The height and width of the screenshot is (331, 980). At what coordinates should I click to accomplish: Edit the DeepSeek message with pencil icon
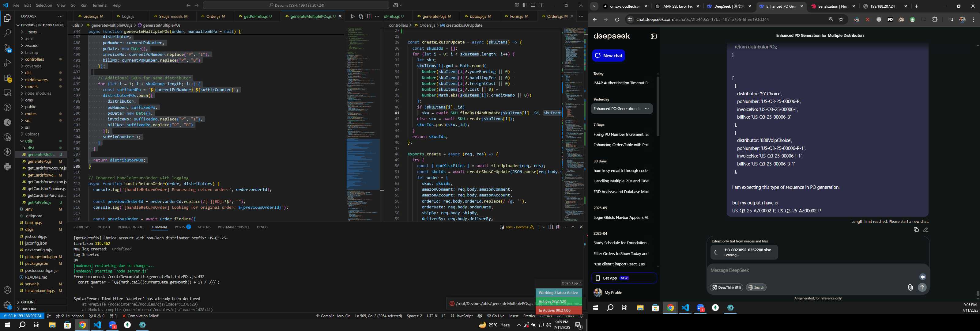coord(925,230)
